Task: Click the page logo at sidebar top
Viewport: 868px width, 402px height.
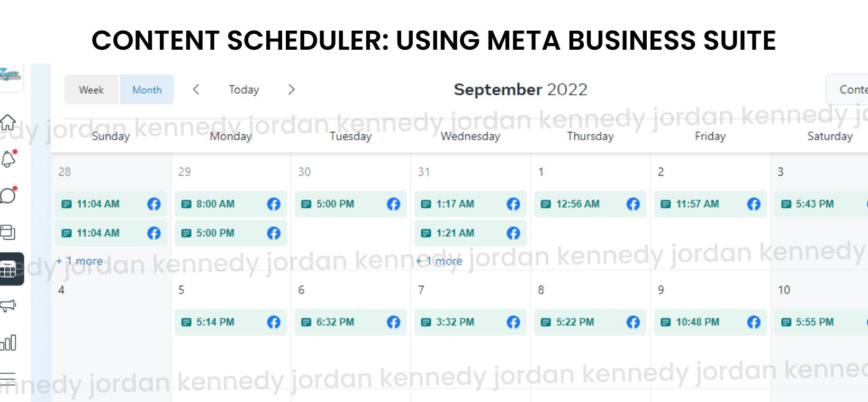Action: (x=10, y=75)
